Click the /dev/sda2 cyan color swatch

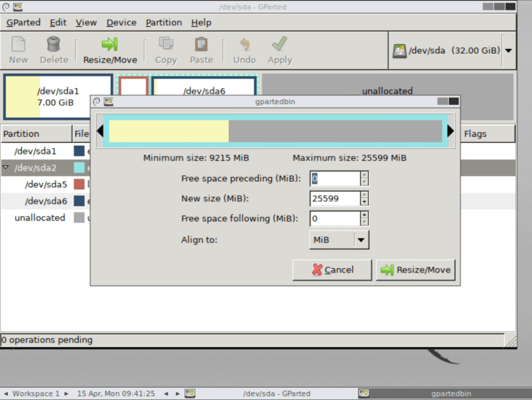(x=79, y=168)
